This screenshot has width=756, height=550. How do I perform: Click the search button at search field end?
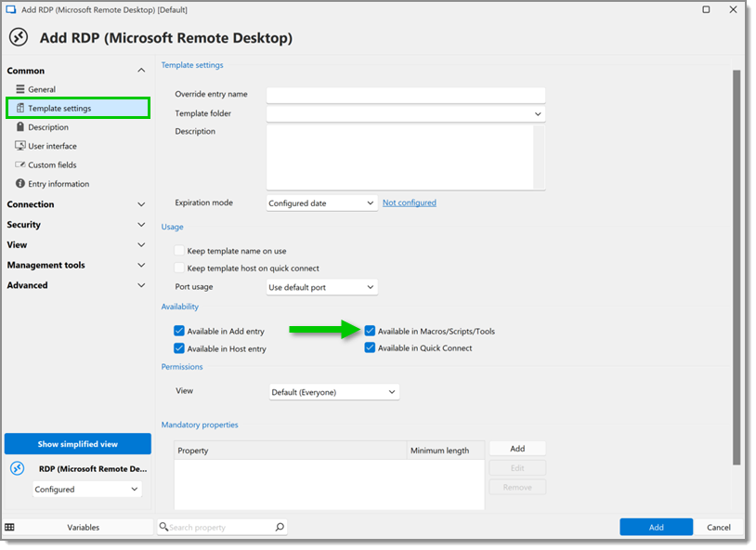[x=280, y=527]
